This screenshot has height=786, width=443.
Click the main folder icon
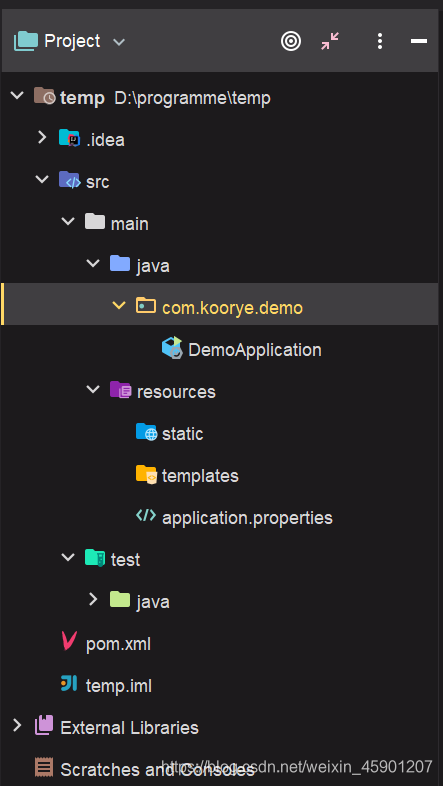click(x=95, y=221)
